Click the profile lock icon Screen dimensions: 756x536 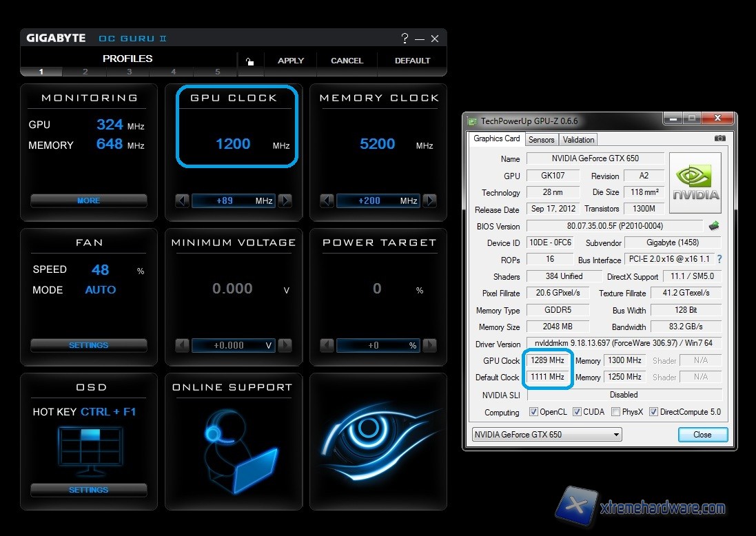(249, 61)
